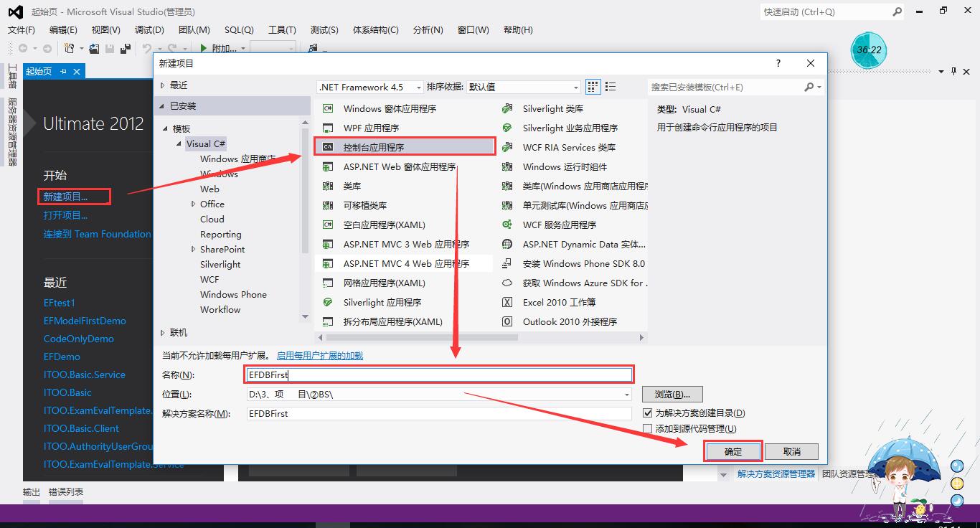The height and width of the screenshot is (528, 980).
Task: Click the Visual Studio logo icon
Action: pos(15,11)
